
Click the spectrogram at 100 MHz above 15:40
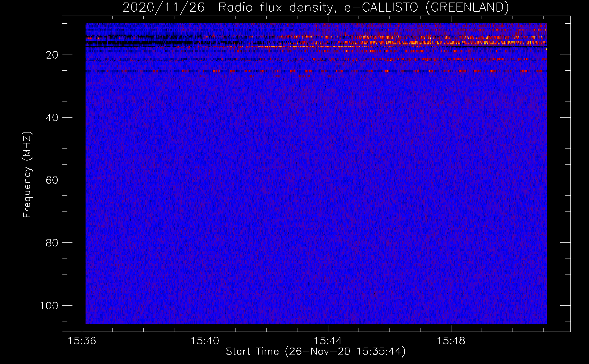(205, 305)
